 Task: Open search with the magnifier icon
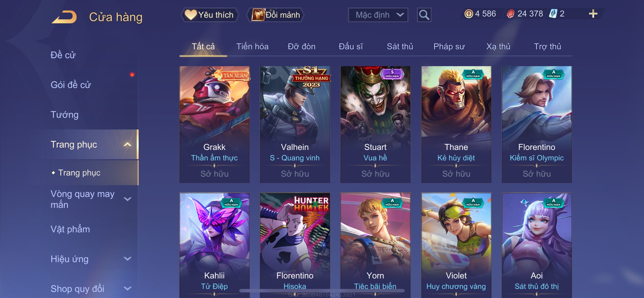coord(424,15)
